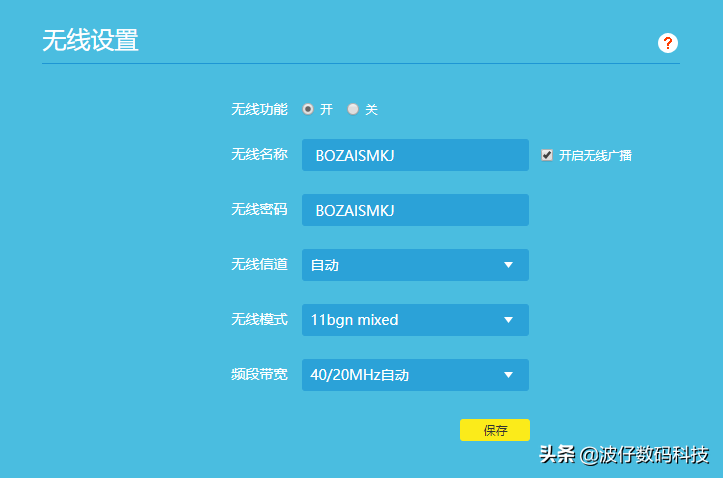
Task: Click the 无线功能 label
Action: pyautogui.click(x=259, y=109)
